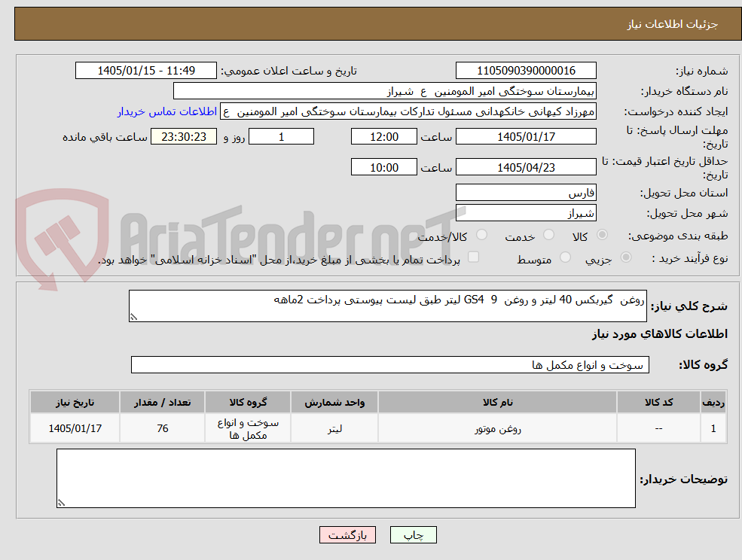Click the price validity date 1405/04/23 field
Viewport: 742px width, 560px height.
(x=526, y=167)
